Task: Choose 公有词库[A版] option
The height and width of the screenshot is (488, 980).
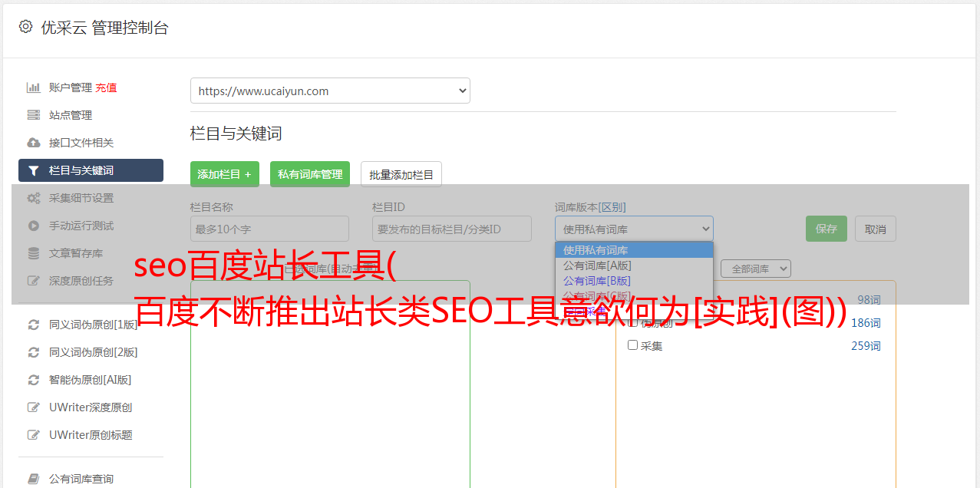Action: coord(634,265)
